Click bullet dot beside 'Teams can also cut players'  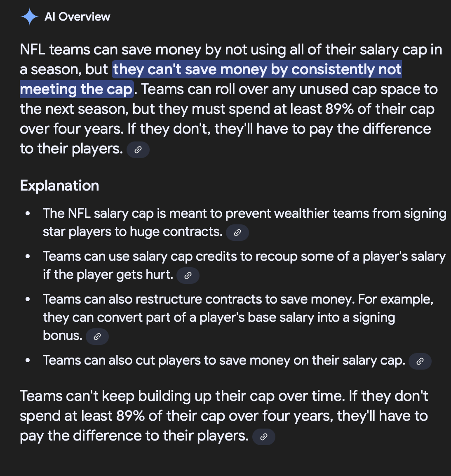click(28, 361)
